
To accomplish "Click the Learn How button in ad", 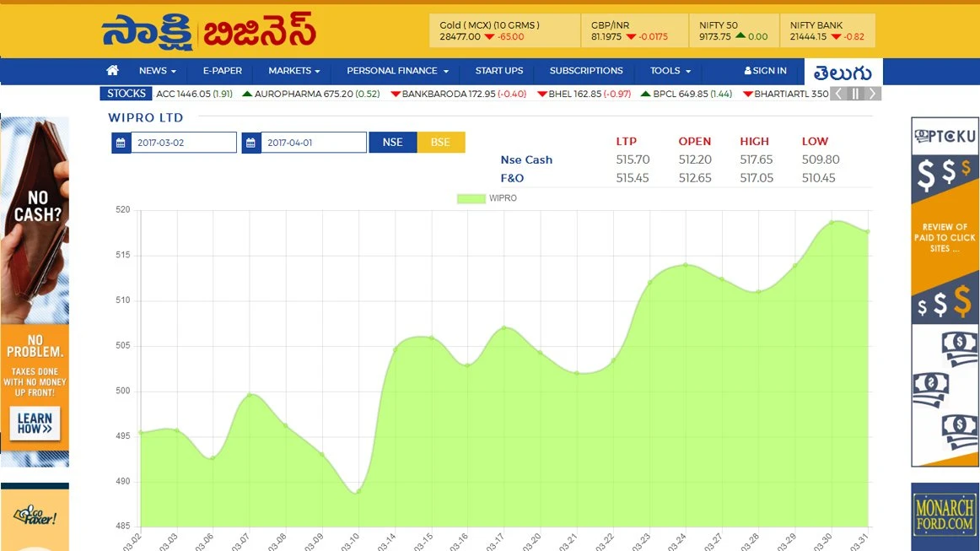I will tap(35, 424).
